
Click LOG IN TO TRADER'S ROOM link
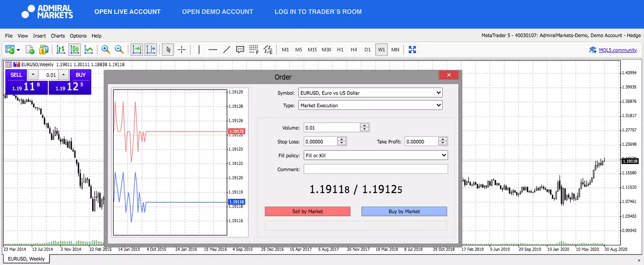(x=318, y=12)
